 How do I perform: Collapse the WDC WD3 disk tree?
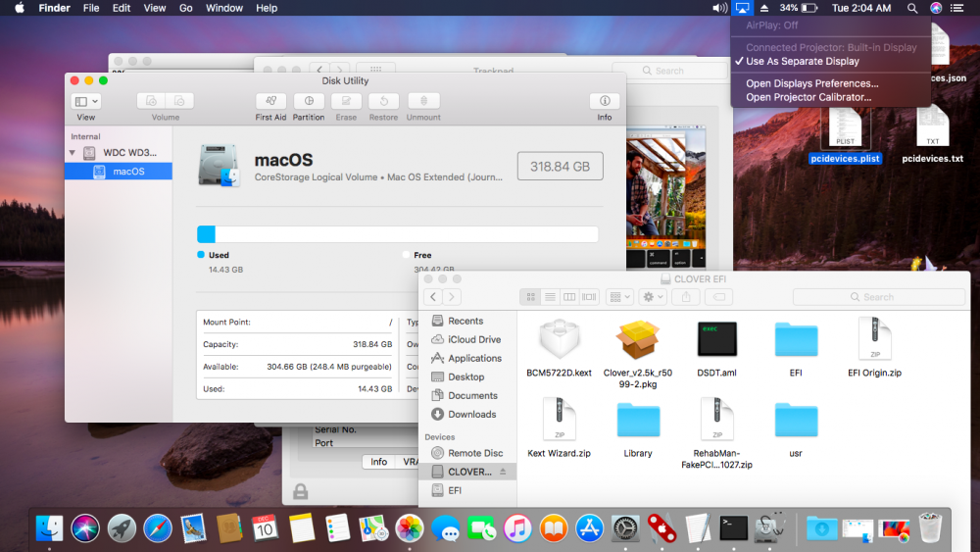(x=72, y=153)
